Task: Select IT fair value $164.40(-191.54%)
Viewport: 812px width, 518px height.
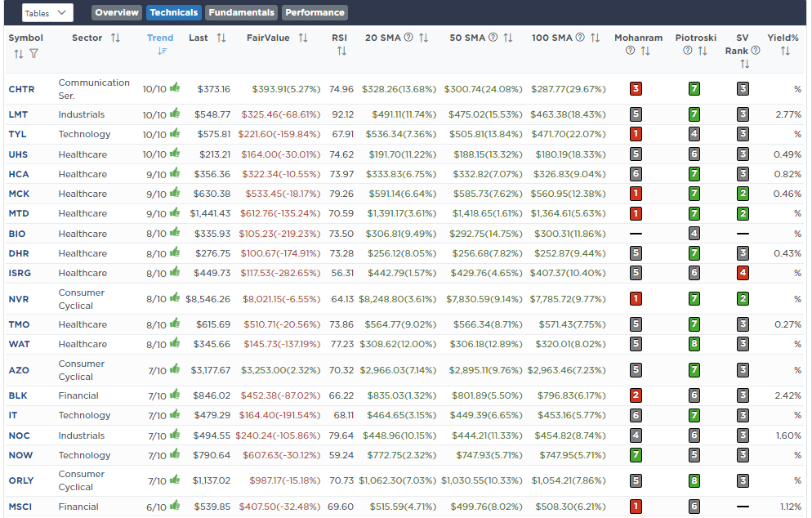Action: click(x=279, y=415)
